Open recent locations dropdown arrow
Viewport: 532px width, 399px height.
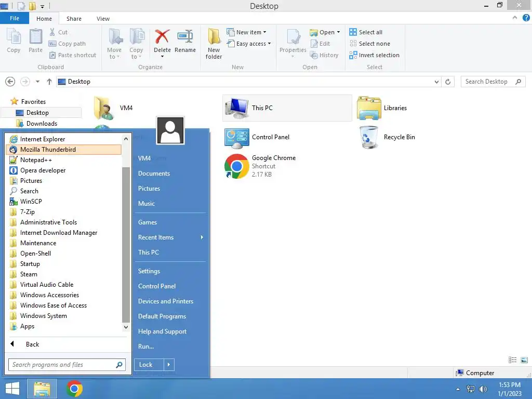click(x=37, y=82)
